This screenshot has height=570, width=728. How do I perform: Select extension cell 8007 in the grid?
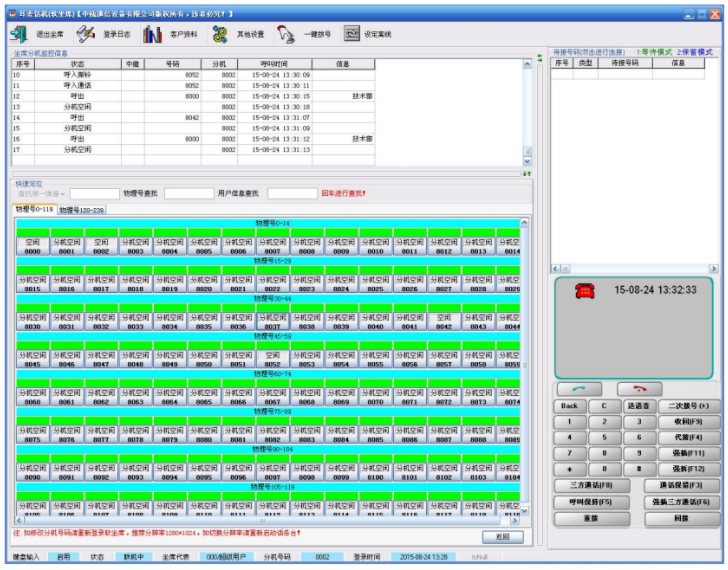point(272,247)
